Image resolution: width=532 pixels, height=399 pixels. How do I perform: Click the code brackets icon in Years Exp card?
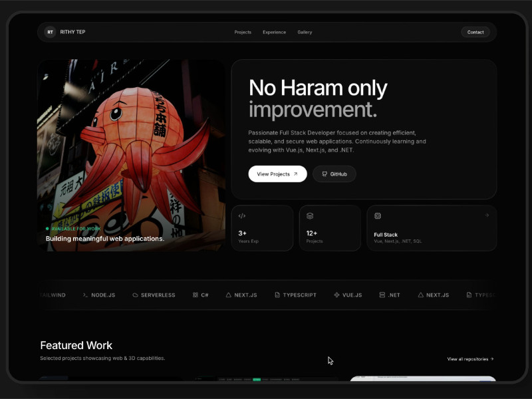click(242, 216)
